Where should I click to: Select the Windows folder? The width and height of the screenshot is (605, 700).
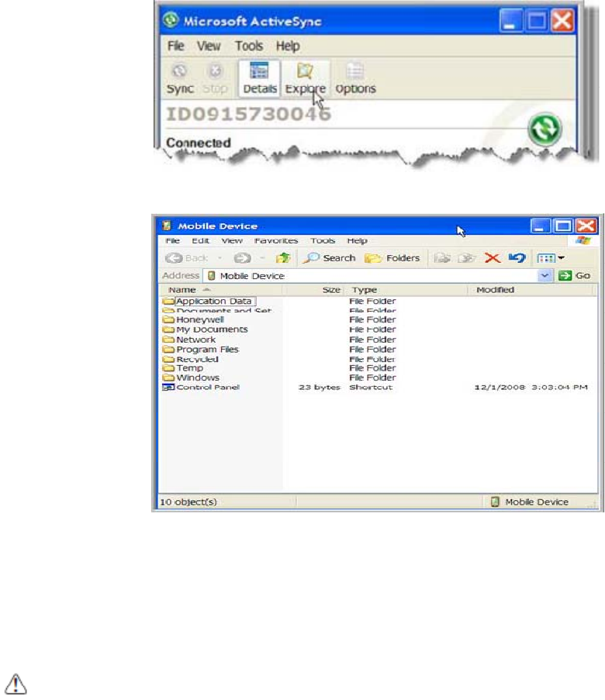coord(192,378)
